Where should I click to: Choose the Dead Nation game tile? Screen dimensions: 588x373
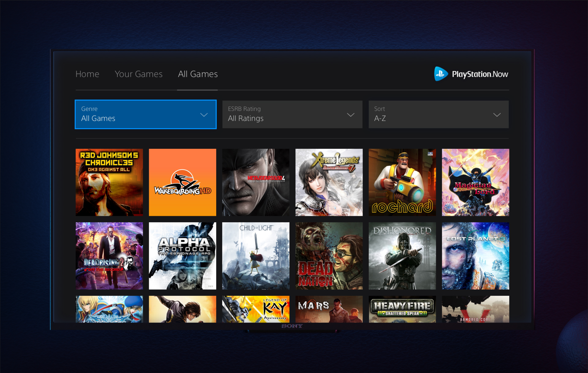[x=329, y=256]
